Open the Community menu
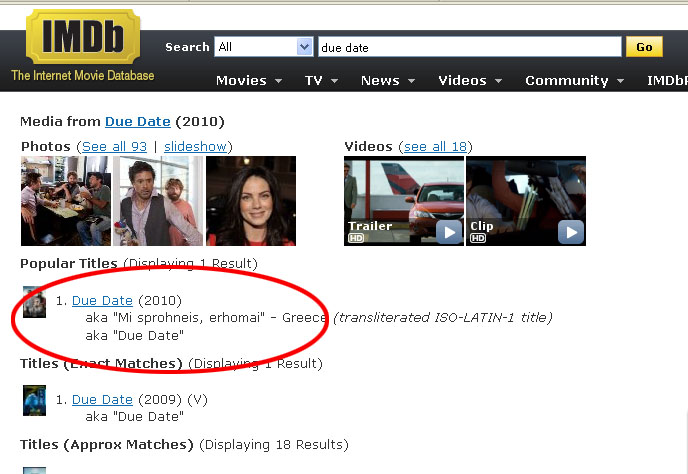688x474 pixels. [574, 80]
